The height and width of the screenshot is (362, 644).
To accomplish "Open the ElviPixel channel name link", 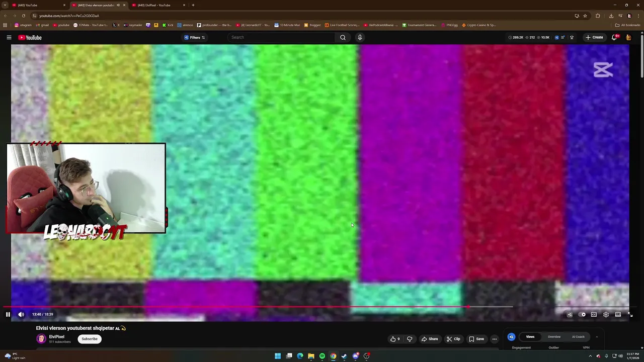I will coord(56,337).
